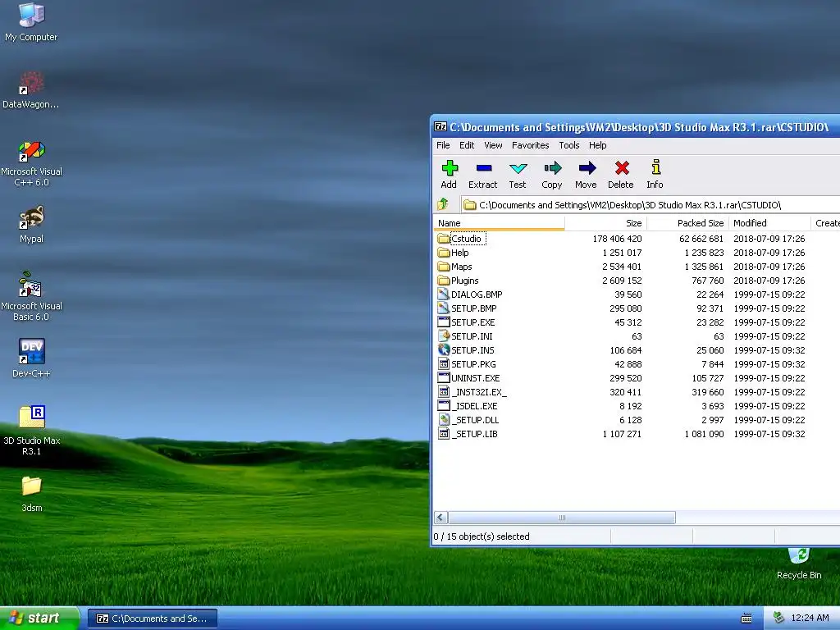Sort by the Size column header
The width and height of the screenshot is (840, 630).
[605, 223]
